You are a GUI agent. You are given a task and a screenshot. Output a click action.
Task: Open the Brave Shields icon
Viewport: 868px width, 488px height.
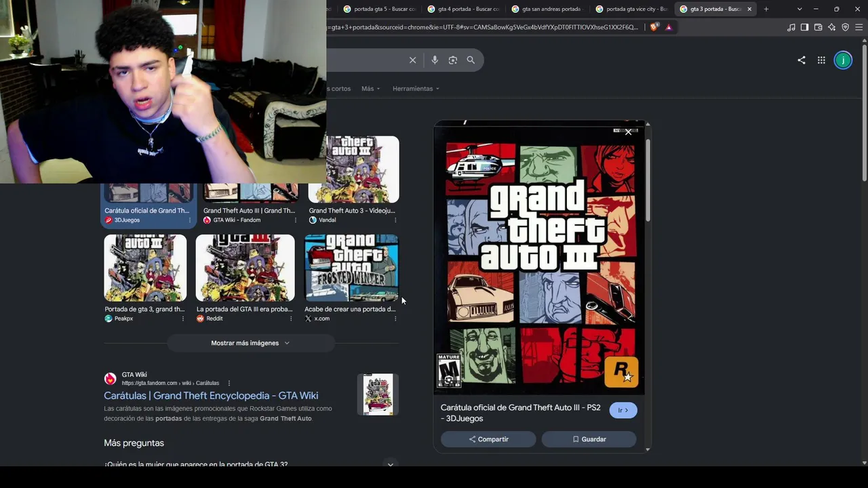pos(654,27)
